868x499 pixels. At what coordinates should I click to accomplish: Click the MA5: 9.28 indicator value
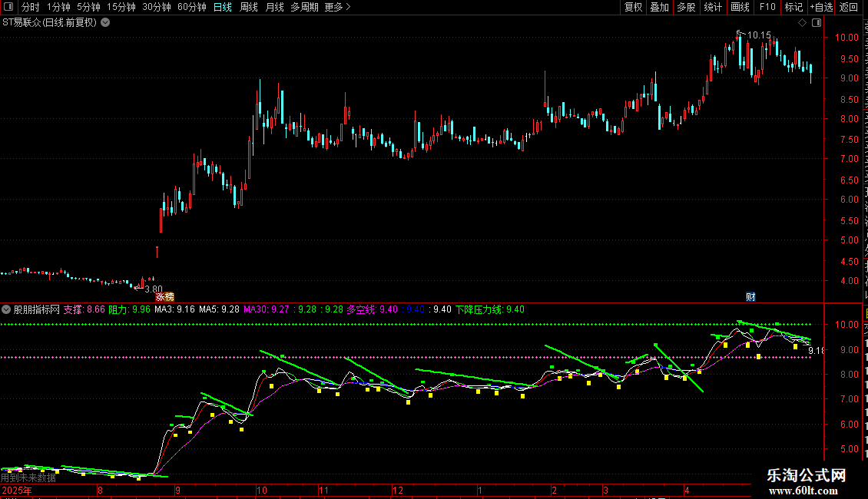click(x=219, y=309)
